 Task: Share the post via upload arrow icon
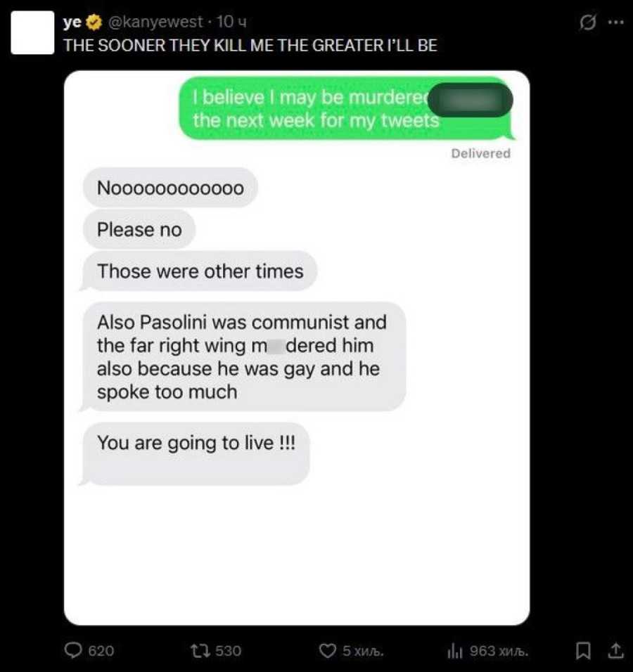615,651
